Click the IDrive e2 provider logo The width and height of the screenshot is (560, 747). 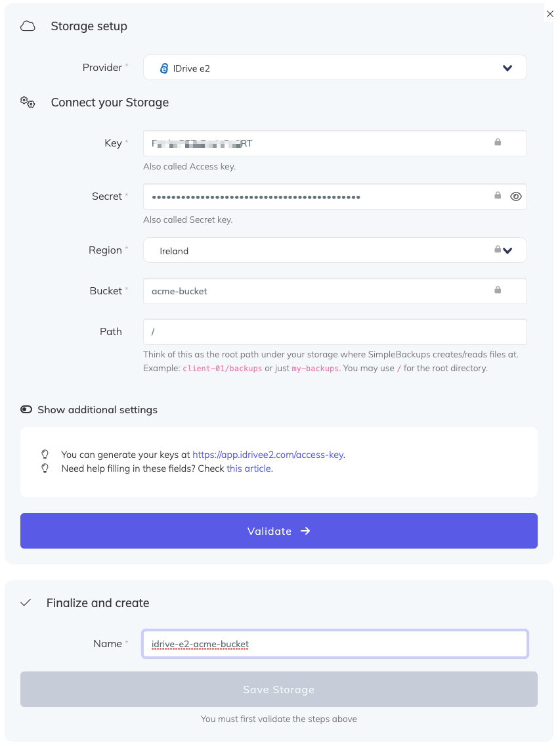tap(164, 68)
